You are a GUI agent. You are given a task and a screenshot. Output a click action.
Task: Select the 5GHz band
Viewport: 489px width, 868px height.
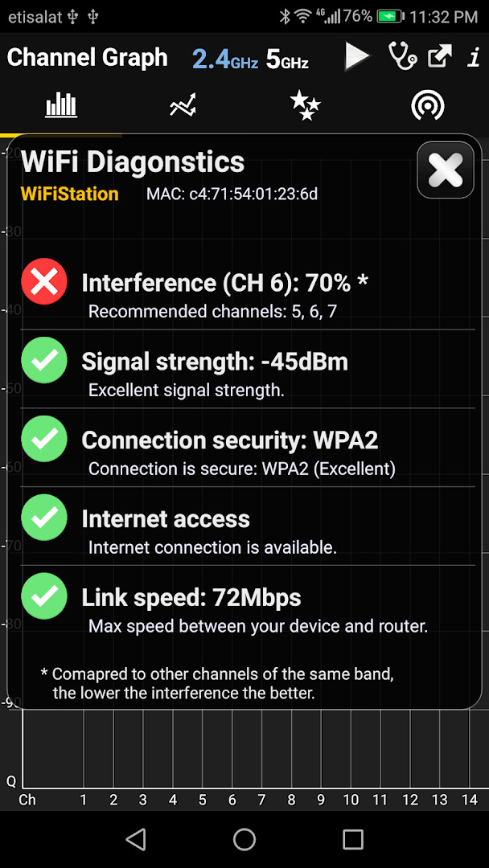287,59
